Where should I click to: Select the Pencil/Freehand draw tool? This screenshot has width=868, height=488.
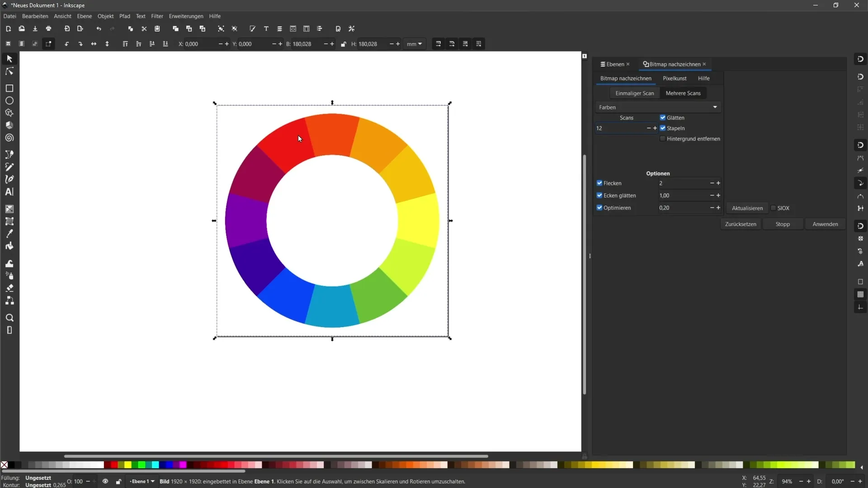click(x=9, y=166)
